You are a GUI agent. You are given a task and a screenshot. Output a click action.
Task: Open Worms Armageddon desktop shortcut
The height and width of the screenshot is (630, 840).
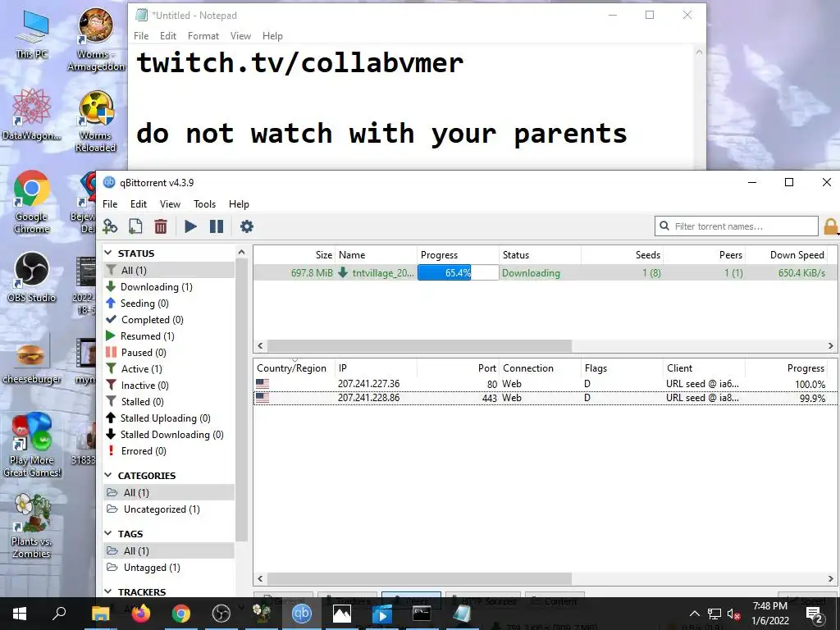click(96, 40)
